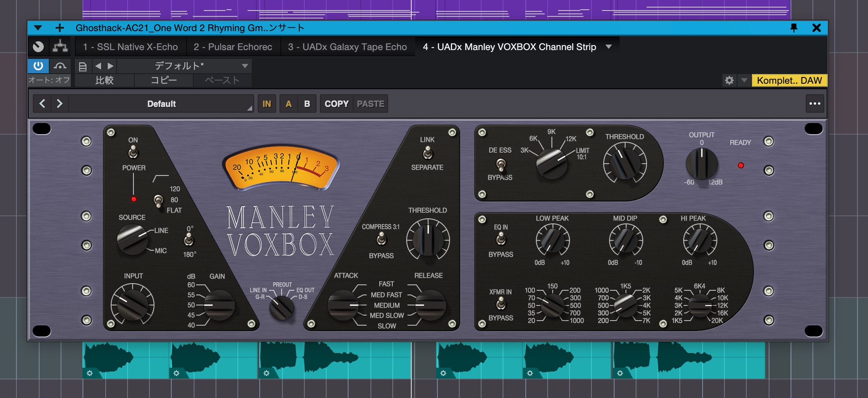Select 4 - UADx Manley VOXBOX Channel Strip tab

509,47
